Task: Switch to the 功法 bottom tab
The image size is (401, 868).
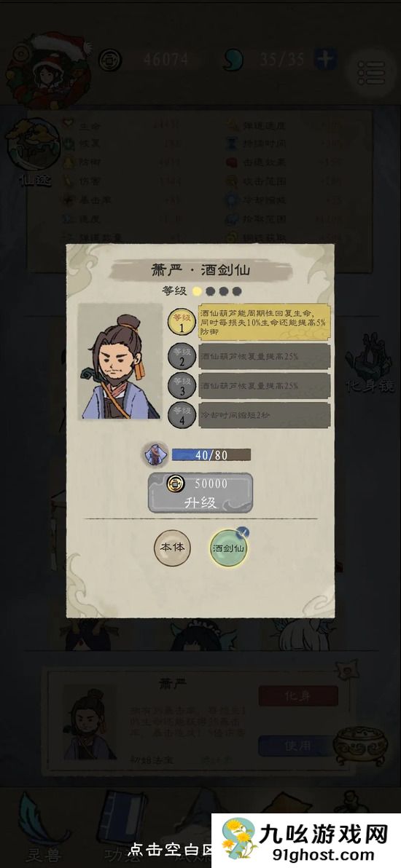Action: [x=122, y=828]
